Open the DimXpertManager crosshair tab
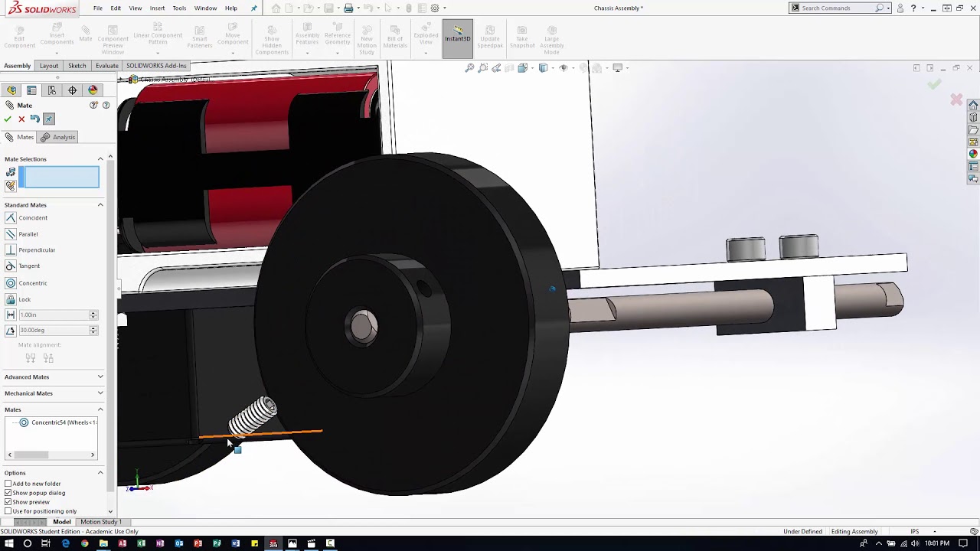Screen dimensions: 980x551 (73, 90)
